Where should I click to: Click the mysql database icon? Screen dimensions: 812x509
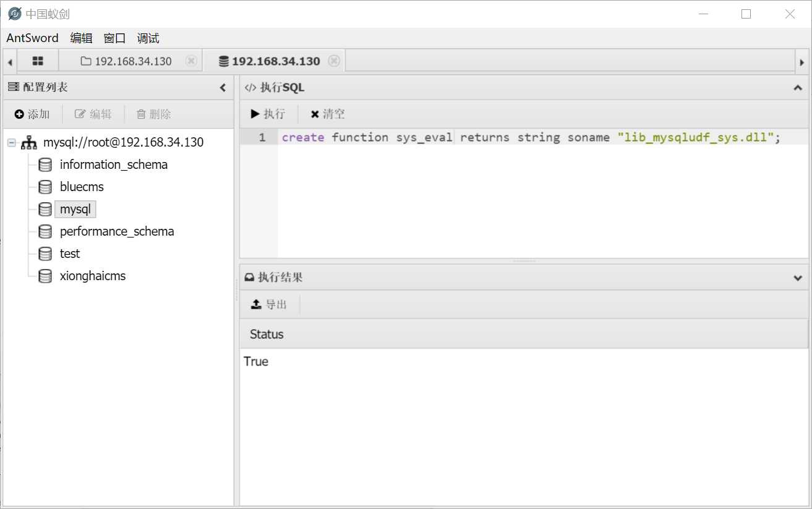coord(45,209)
